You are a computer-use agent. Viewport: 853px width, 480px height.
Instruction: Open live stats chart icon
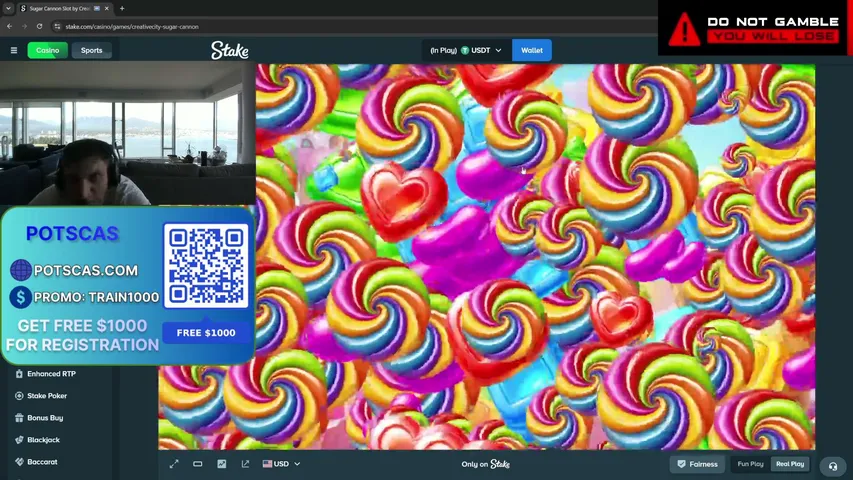coord(221,464)
